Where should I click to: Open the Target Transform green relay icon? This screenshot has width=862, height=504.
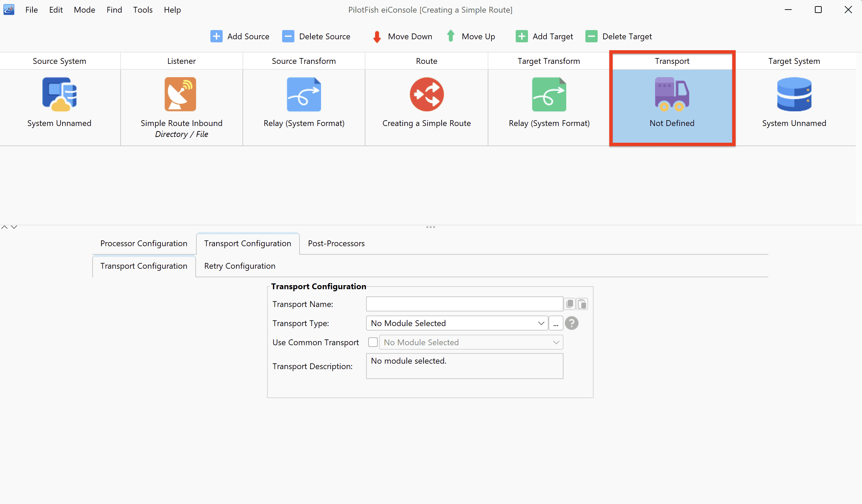(x=549, y=94)
